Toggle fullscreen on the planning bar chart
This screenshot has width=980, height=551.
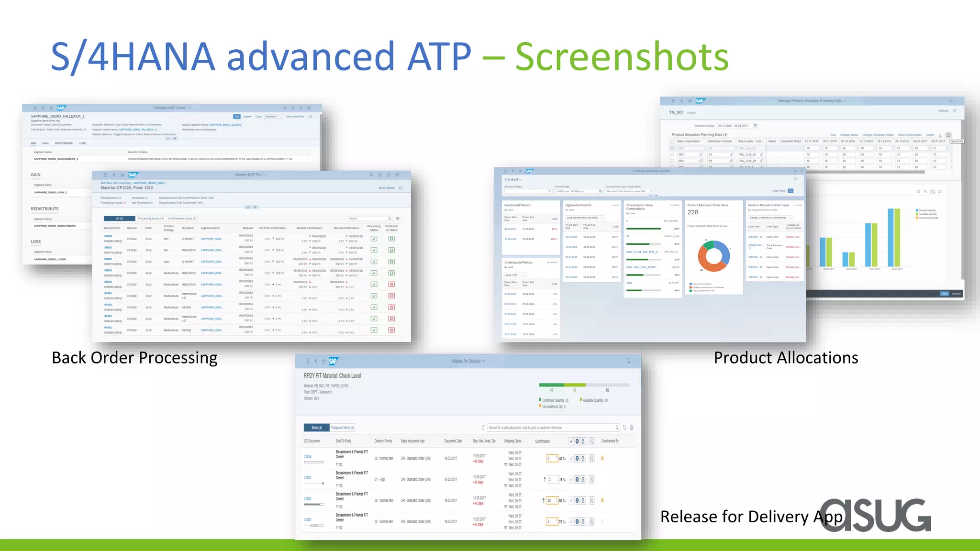940,191
